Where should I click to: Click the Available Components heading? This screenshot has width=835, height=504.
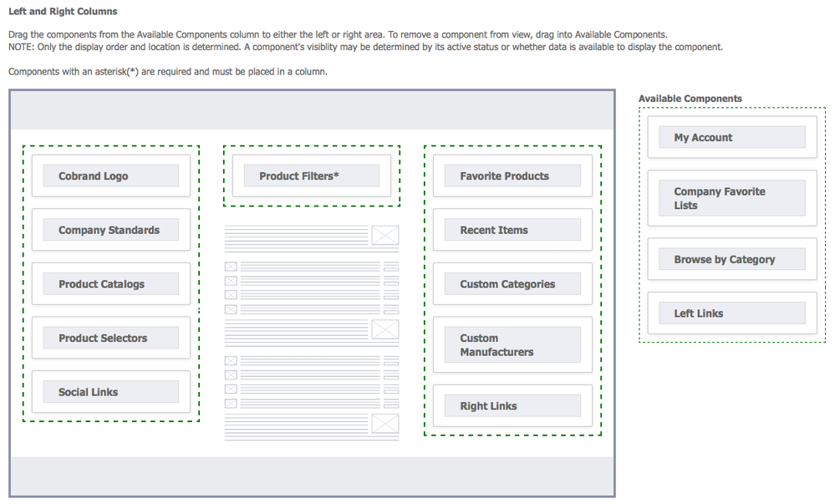690,99
